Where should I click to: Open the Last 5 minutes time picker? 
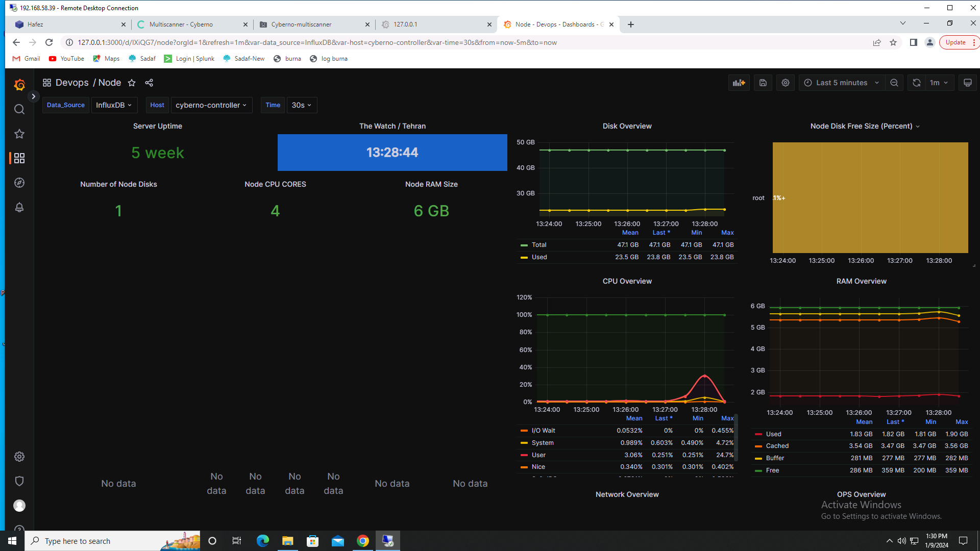pyautogui.click(x=841, y=83)
